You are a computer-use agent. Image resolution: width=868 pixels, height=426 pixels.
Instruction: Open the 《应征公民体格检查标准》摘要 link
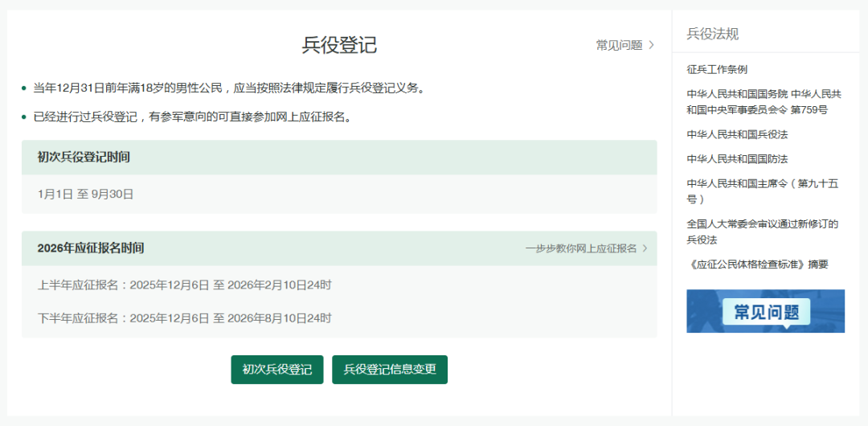(756, 264)
